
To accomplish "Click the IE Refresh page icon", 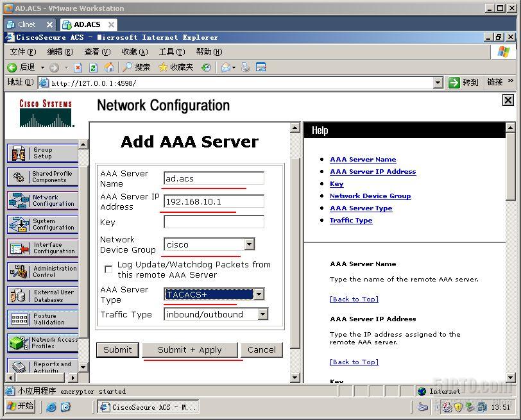I will pos(94,68).
